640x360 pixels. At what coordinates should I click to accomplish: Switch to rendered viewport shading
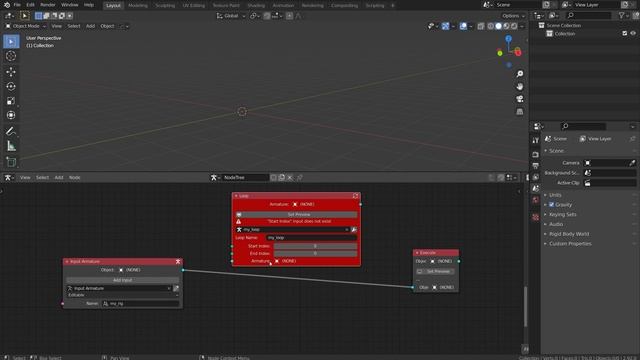(514, 26)
